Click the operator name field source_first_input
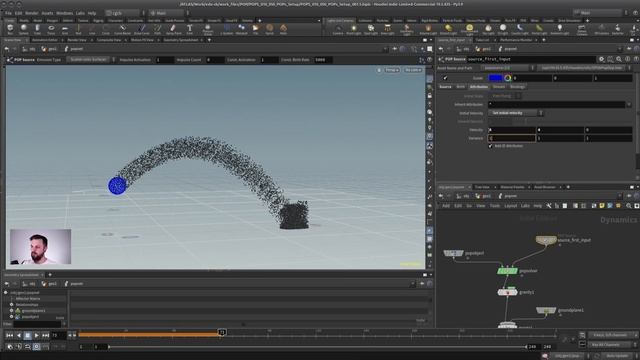The height and width of the screenshot is (360, 640). [x=531, y=59]
